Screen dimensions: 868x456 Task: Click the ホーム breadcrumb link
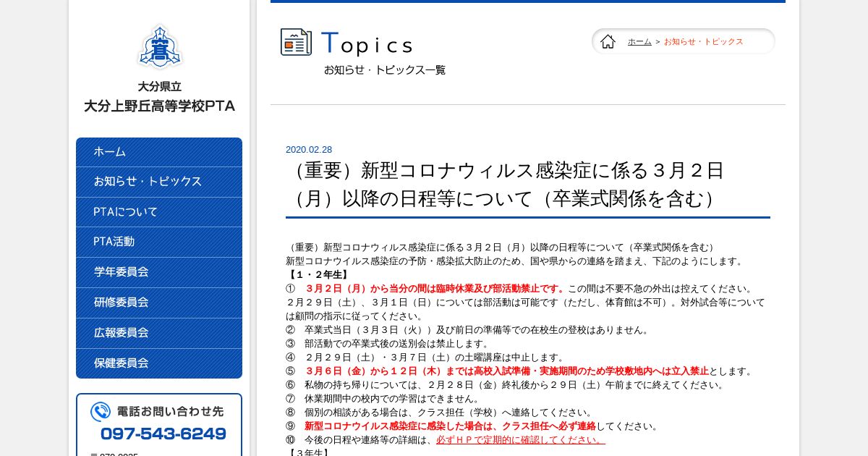click(x=639, y=41)
